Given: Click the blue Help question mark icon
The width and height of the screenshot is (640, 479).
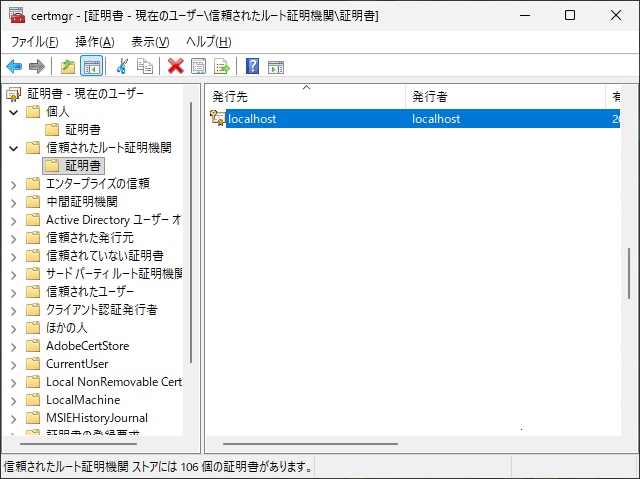Looking at the screenshot, I should point(252,67).
